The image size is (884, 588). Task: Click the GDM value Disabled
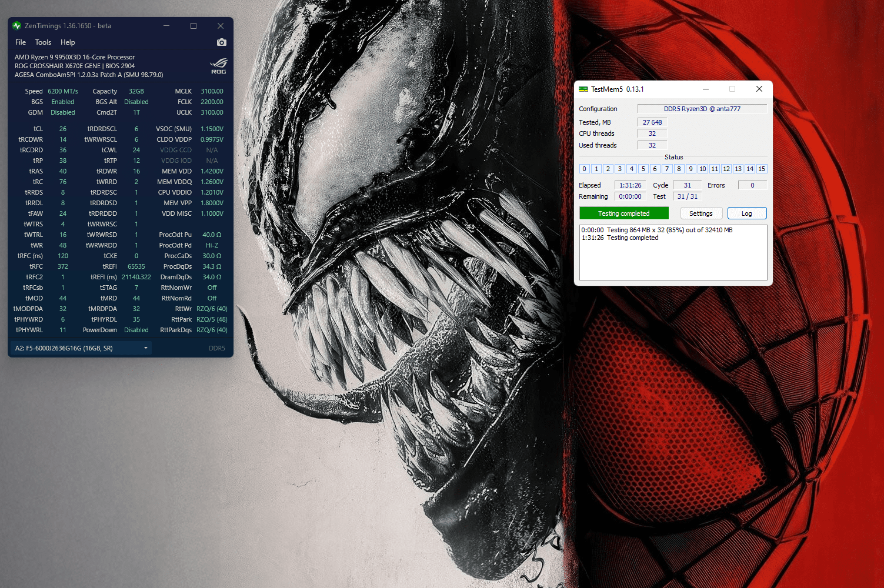click(63, 112)
